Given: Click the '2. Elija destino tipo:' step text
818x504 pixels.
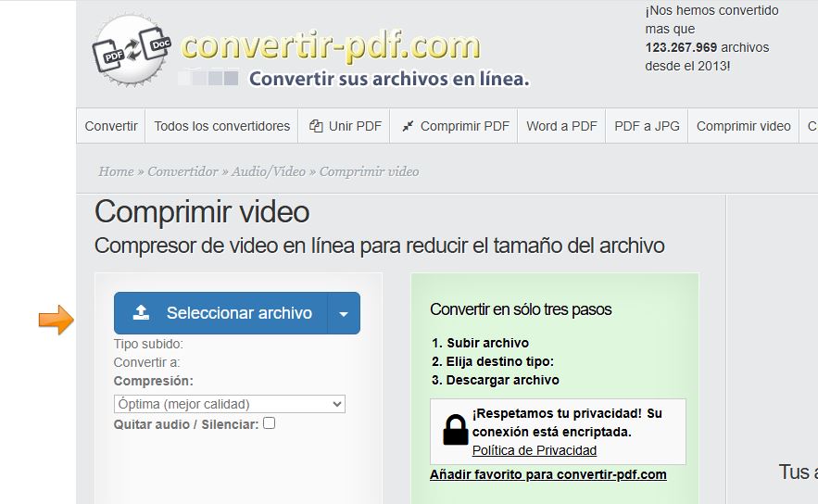Looking at the screenshot, I should 493,361.
